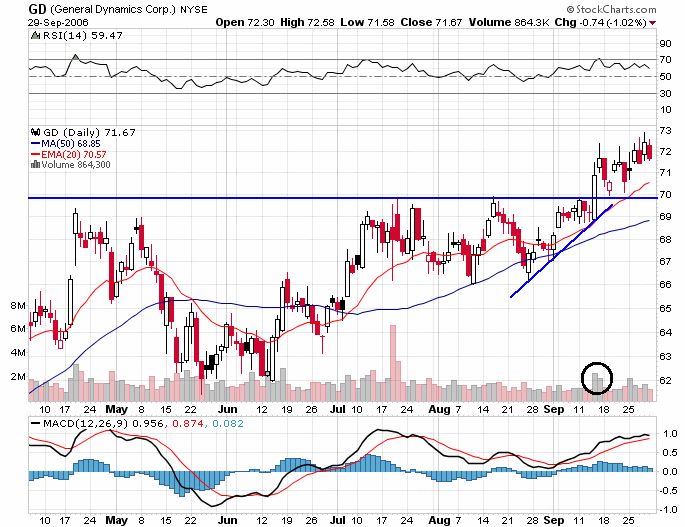The width and height of the screenshot is (685, 527).
Task: Click the Jun label on the price chart axis
Action: pos(228,409)
